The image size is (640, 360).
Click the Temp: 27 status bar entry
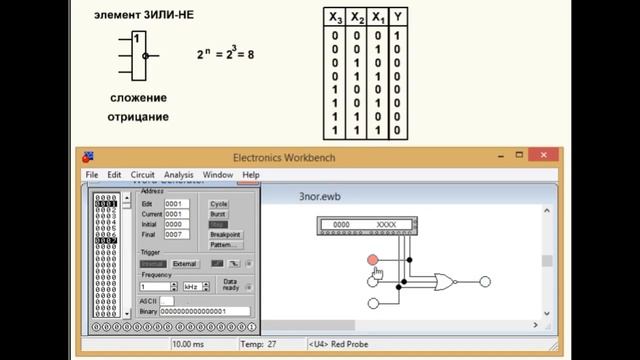pyautogui.click(x=258, y=344)
